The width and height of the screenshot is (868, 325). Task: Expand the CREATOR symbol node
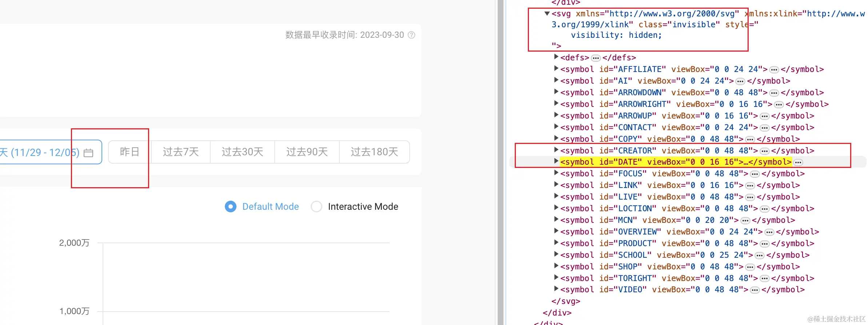coord(556,150)
